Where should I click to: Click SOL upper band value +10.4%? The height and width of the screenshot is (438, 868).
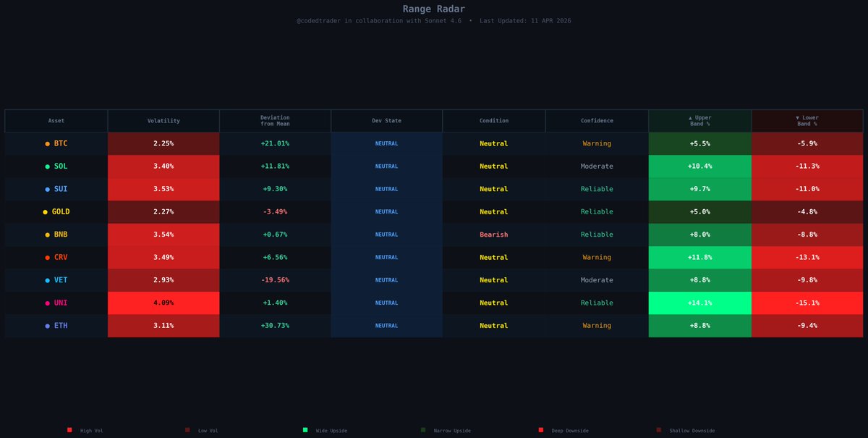[x=700, y=167]
